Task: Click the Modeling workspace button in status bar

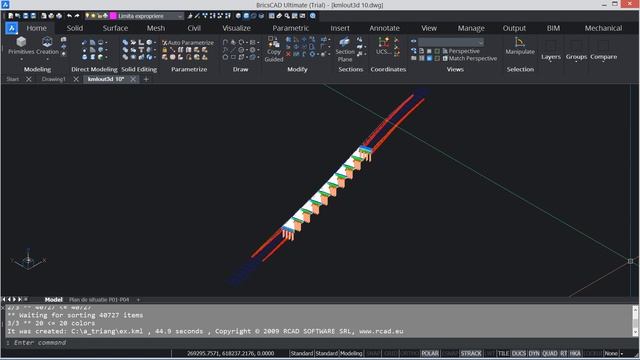Action: coord(351,353)
